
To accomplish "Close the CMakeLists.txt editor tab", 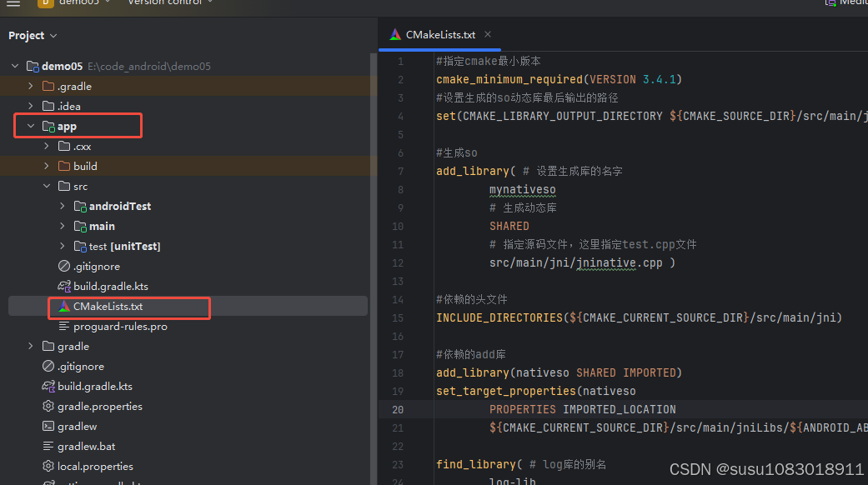I will (x=488, y=34).
